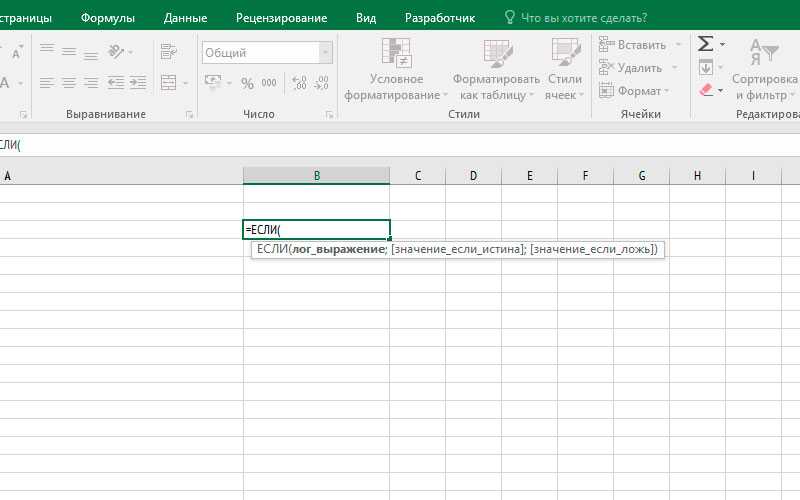Click лог_выражение in function tooltip

point(338,249)
